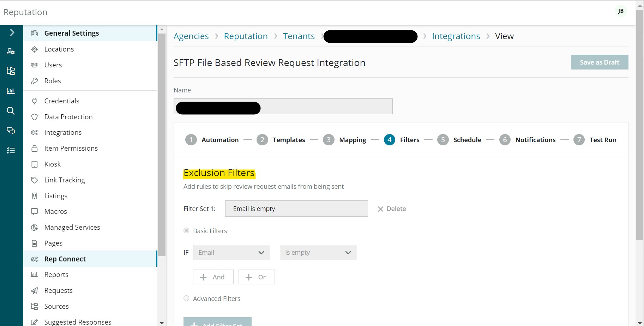Click the Save as Draft button
The height and width of the screenshot is (326, 644).
click(600, 62)
